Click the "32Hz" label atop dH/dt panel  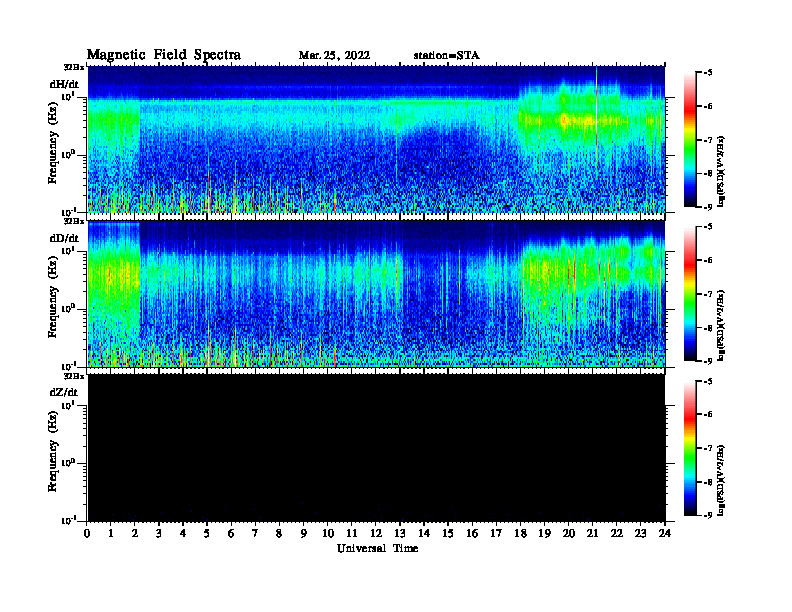(x=73, y=67)
